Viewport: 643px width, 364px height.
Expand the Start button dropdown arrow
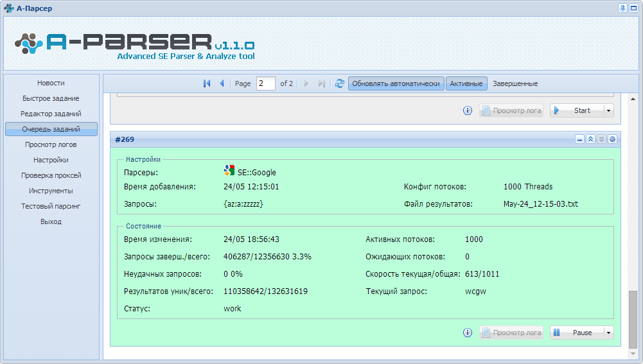pos(608,110)
